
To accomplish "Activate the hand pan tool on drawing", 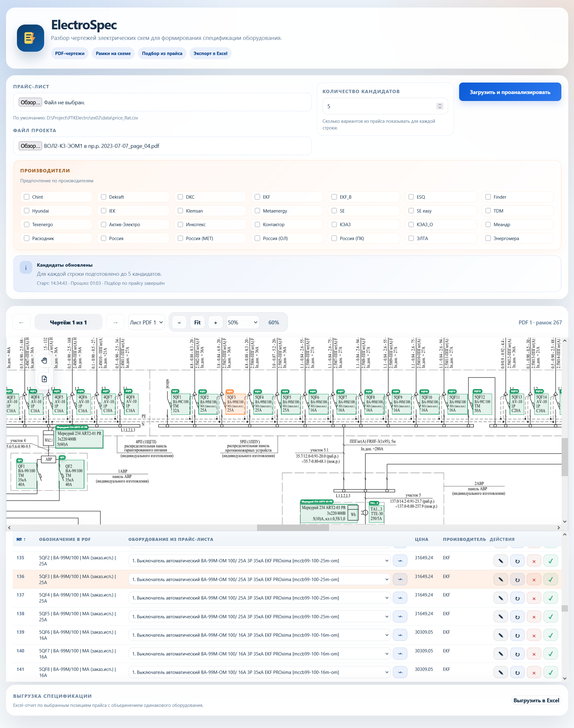I will 44,361.
